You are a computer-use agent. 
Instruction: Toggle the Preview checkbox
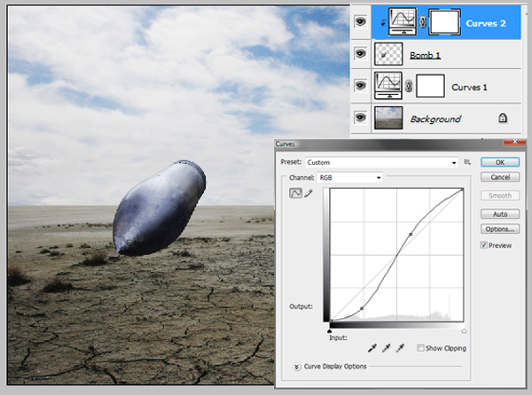coord(483,245)
